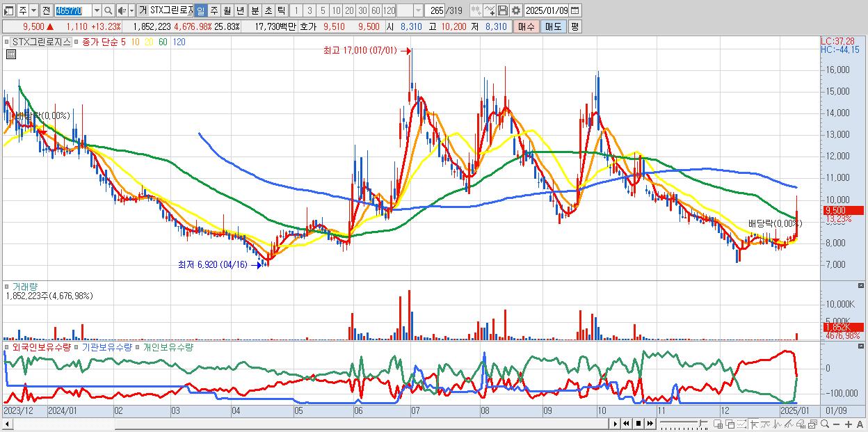Expand the custom interval dropdown arrow
The width and height of the screenshot is (868, 432).
click(419, 10)
